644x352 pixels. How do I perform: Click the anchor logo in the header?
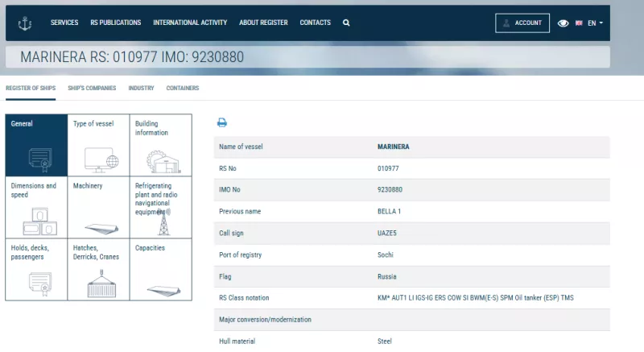click(25, 23)
